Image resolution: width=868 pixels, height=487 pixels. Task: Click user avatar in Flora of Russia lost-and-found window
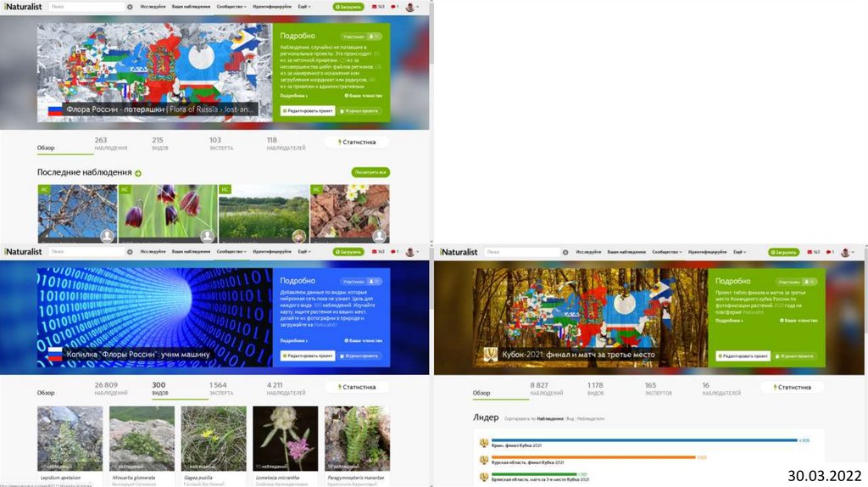point(409,7)
